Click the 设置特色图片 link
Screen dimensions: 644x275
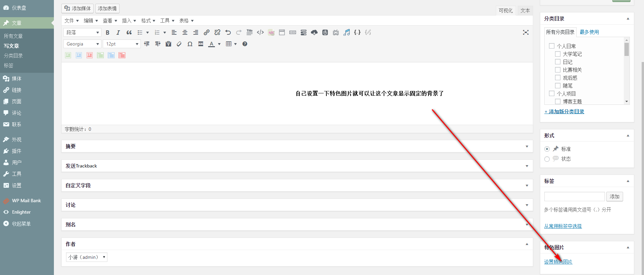(x=558, y=262)
